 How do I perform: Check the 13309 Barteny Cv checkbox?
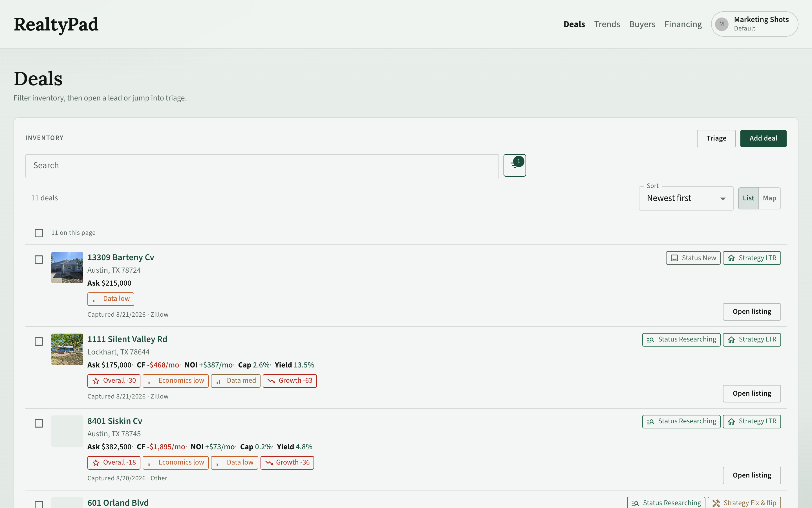coord(39,260)
